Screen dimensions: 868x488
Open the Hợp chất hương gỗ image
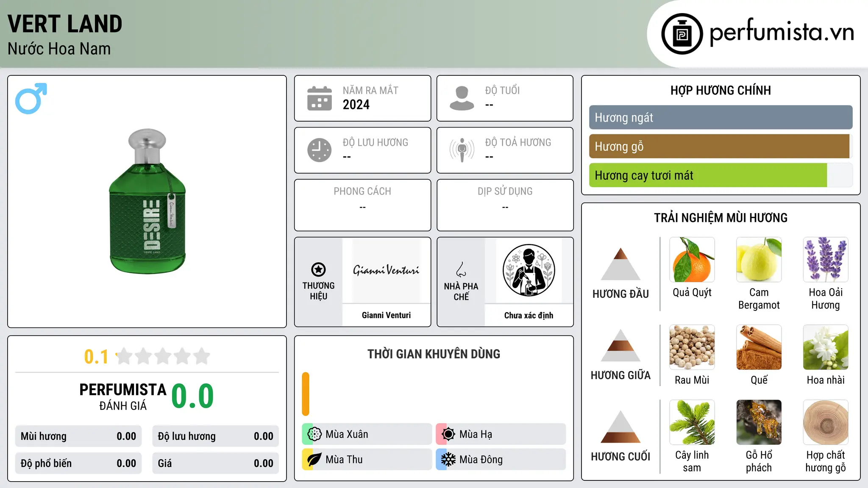point(826,422)
